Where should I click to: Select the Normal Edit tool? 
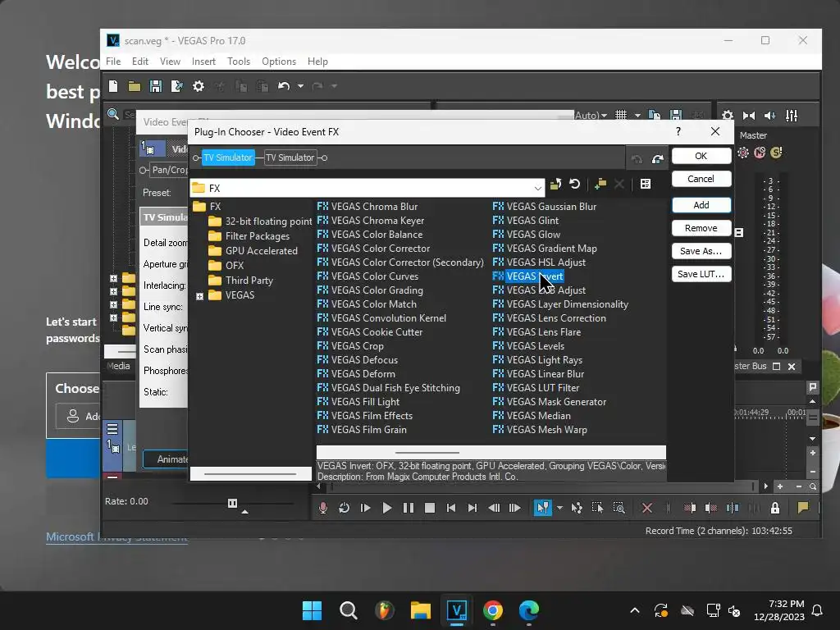pyautogui.click(x=543, y=507)
